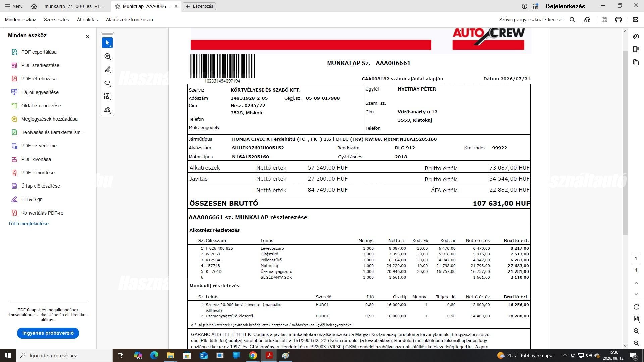644x362 pixels.
Task: Star the Munkalap_AAA0066 tab
Action: tap(118, 6)
